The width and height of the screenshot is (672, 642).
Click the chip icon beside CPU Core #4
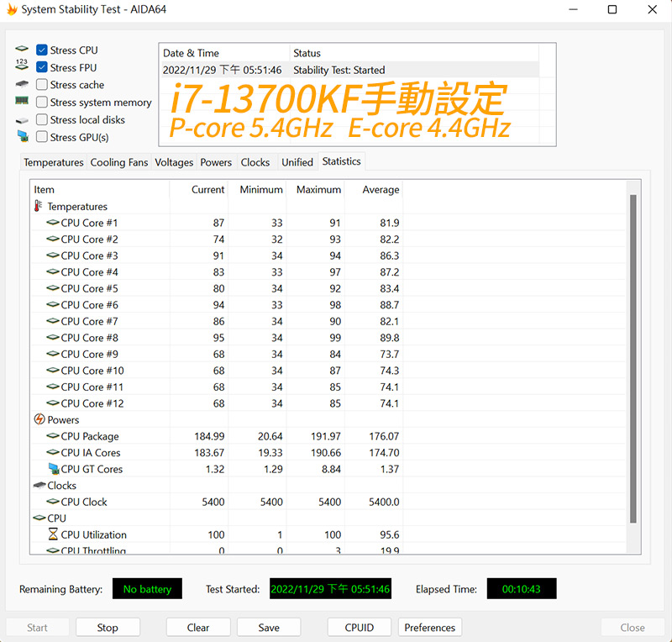pyautogui.click(x=53, y=271)
